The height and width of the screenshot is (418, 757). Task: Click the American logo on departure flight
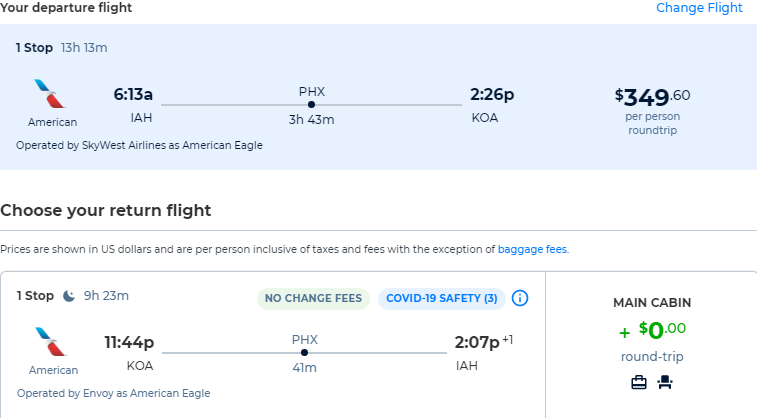[x=52, y=96]
